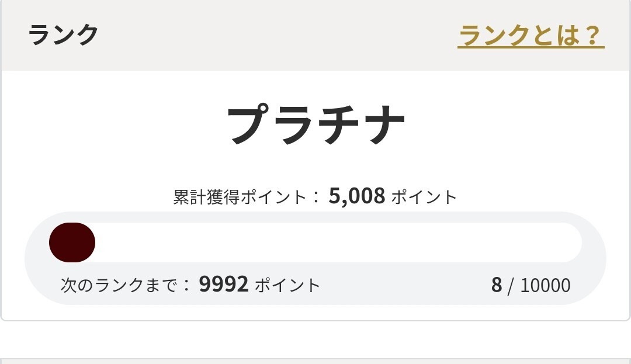Click the ランク section heading
The width and height of the screenshot is (631, 364).
63,35
